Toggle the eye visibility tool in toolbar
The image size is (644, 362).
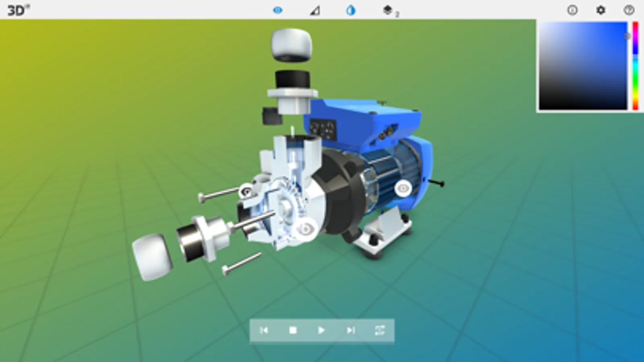pyautogui.click(x=277, y=10)
